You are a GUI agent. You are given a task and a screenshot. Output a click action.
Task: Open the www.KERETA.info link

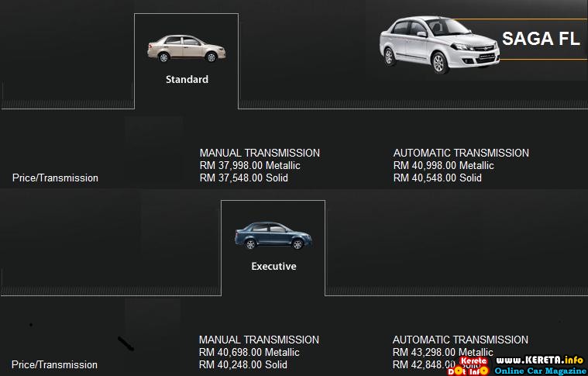(540, 359)
